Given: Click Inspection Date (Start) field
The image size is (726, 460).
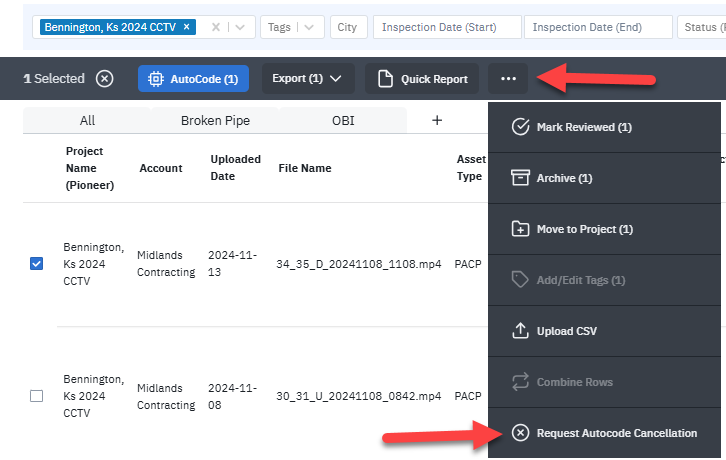Looking at the screenshot, I should (447, 27).
